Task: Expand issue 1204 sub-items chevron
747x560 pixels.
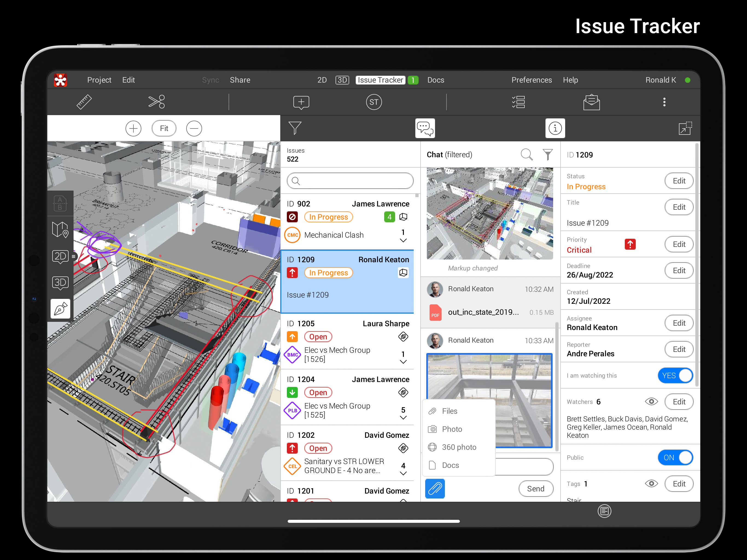Action: pyautogui.click(x=403, y=418)
